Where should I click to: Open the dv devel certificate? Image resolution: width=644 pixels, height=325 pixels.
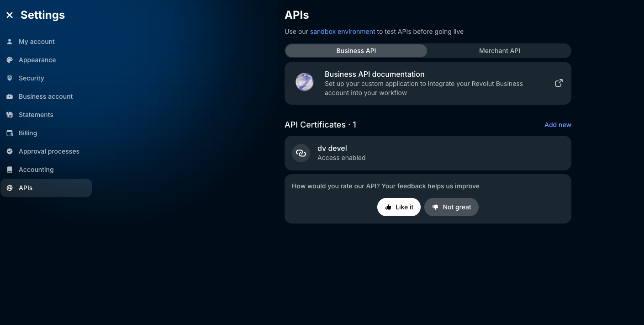pyautogui.click(x=428, y=153)
